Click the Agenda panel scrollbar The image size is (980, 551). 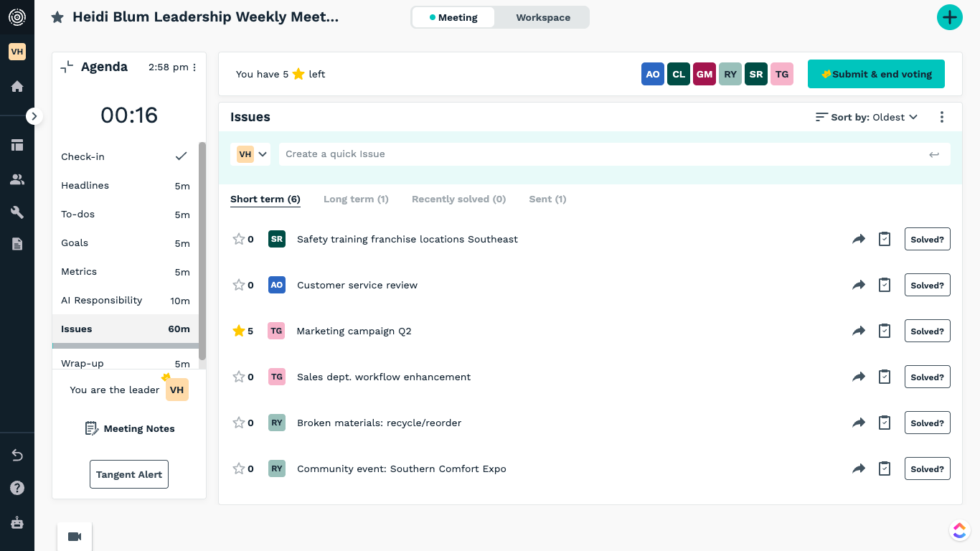coord(202,251)
